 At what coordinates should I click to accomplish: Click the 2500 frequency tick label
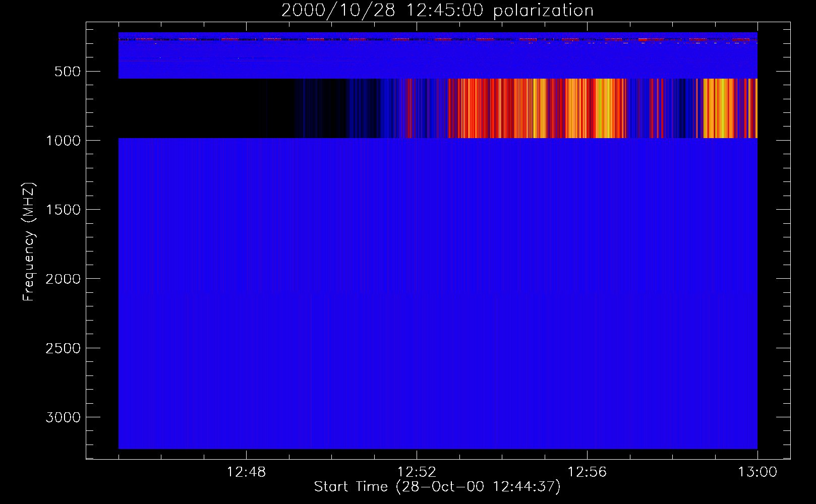(x=63, y=348)
